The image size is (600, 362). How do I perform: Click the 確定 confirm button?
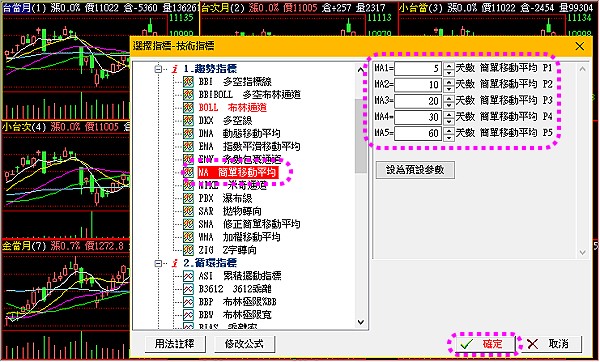point(484,344)
